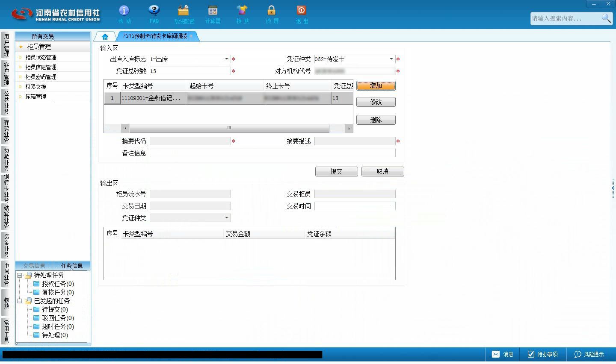Viewport: 616px width, 364px height.
Task: Go to the home tab icon
Action: (x=105, y=36)
